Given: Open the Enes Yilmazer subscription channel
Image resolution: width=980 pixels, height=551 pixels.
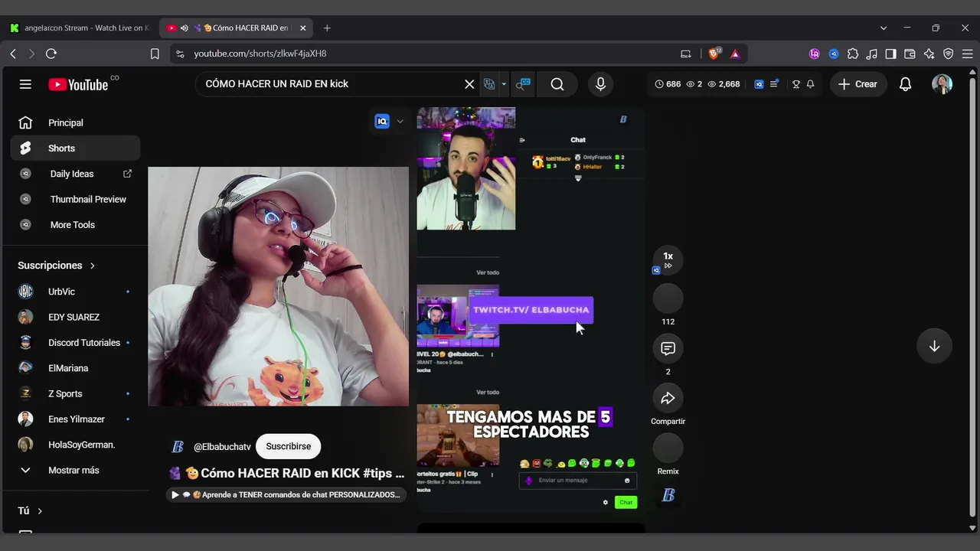Looking at the screenshot, I should click(x=75, y=419).
